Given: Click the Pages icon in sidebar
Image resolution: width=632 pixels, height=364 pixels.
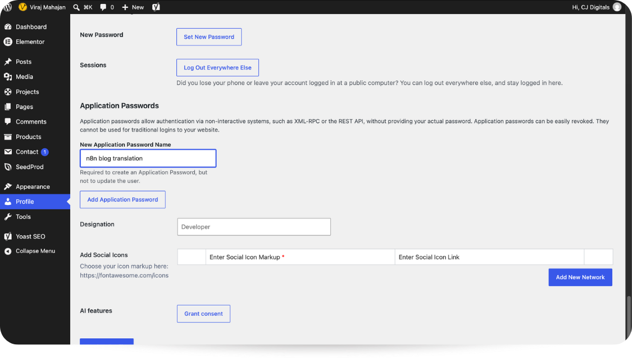Looking at the screenshot, I should tap(8, 107).
